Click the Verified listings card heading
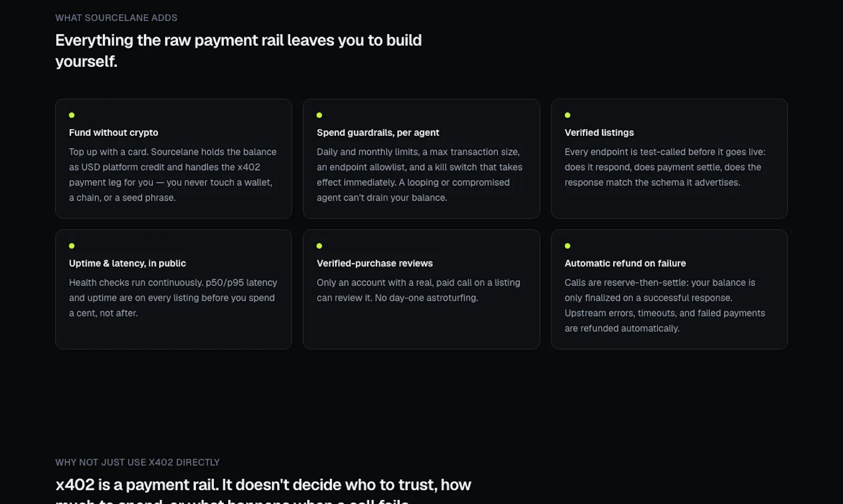The width and height of the screenshot is (843, 504). point(599,133)
